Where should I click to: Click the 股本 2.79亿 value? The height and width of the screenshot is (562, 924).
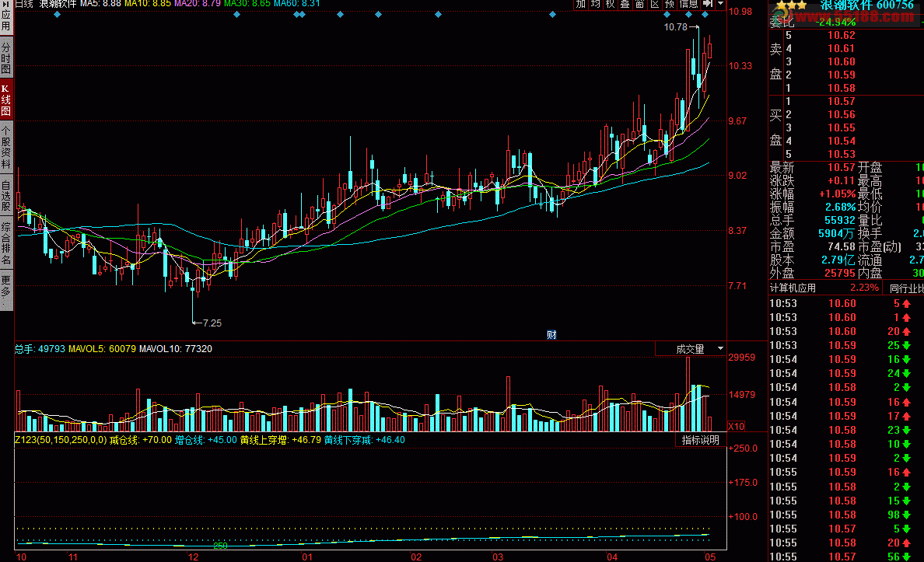click(x=838, y=260)
